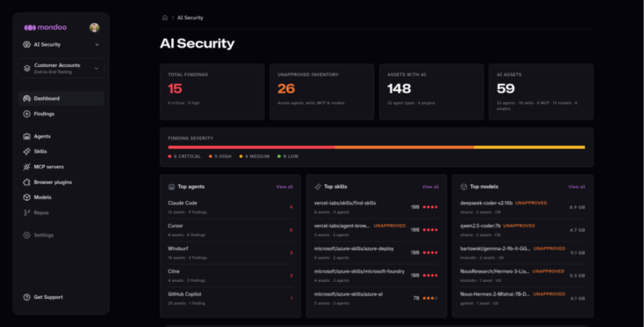The height and width of the screenshot is (327, 644).
Task: Open the Unapproved Inventory card showing 26
Action: 322,92
